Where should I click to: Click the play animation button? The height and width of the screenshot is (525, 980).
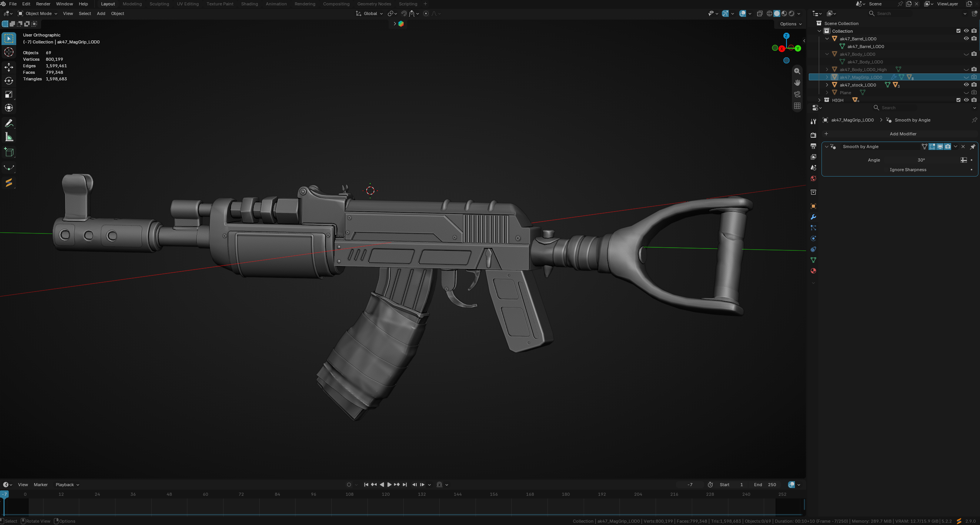389,485
